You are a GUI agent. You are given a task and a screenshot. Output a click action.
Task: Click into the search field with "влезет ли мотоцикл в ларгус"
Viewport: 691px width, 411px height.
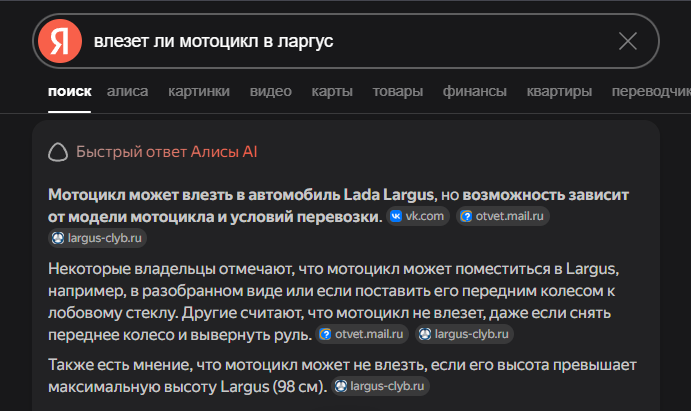(x=346, y=41)
